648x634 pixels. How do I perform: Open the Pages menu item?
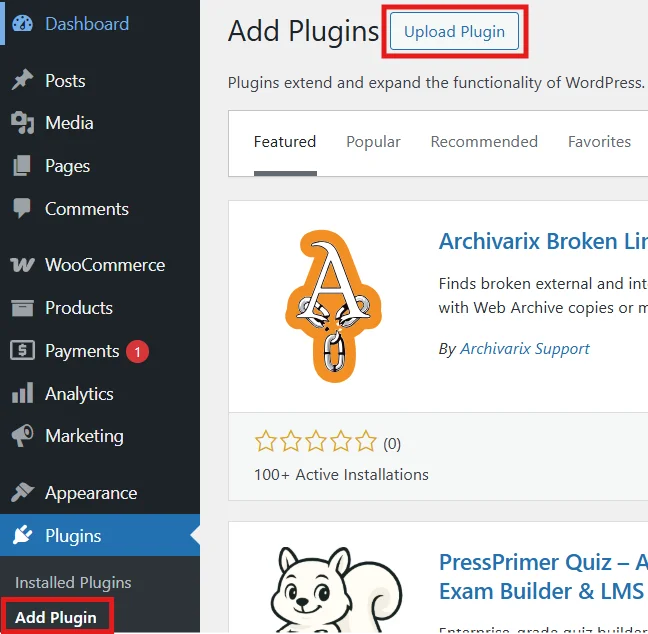(x=100, y=166)
